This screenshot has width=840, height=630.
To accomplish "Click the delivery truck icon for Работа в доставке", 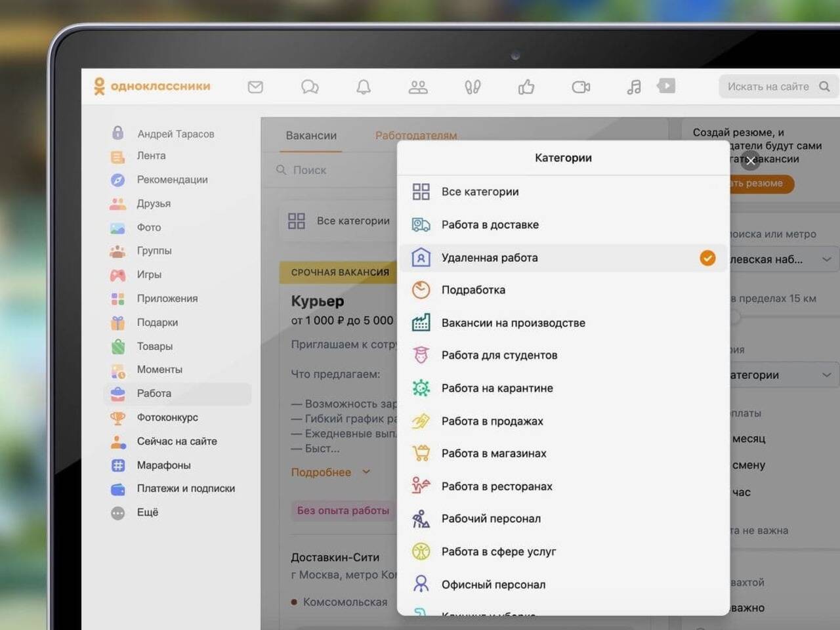I will 421,225.
